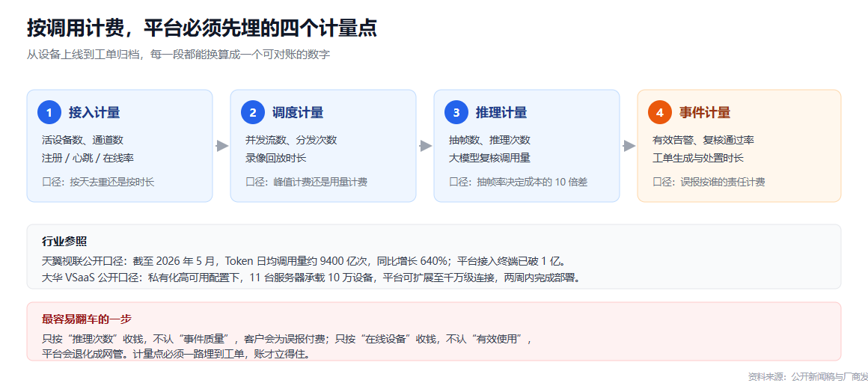Screen dimensions: 868x389
Task: Click the 事件计量 card heading
Action: pos(705,113)
